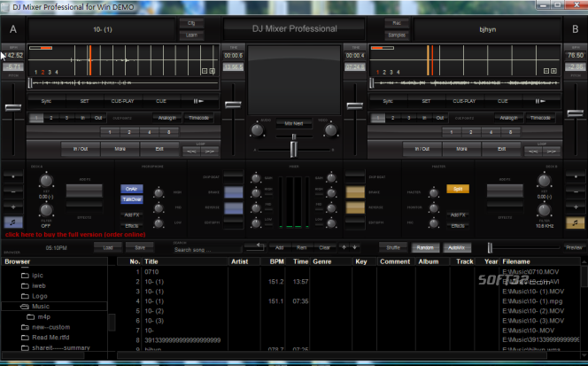Toggle AutoMix mode
This screenshot has height=366, width=588.
[457, 247]
